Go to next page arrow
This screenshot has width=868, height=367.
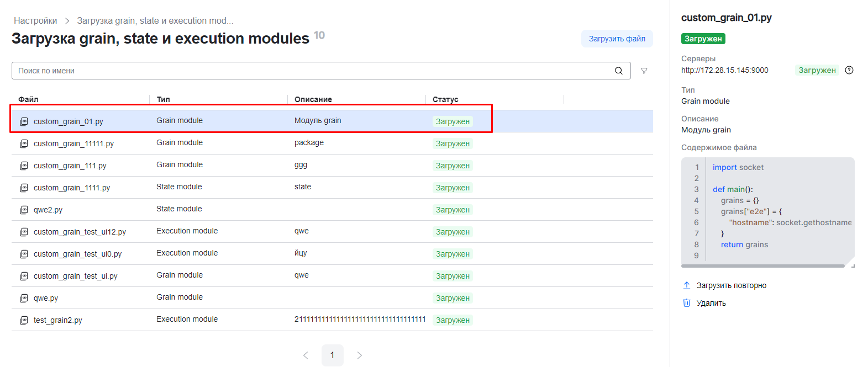point(359,355)
